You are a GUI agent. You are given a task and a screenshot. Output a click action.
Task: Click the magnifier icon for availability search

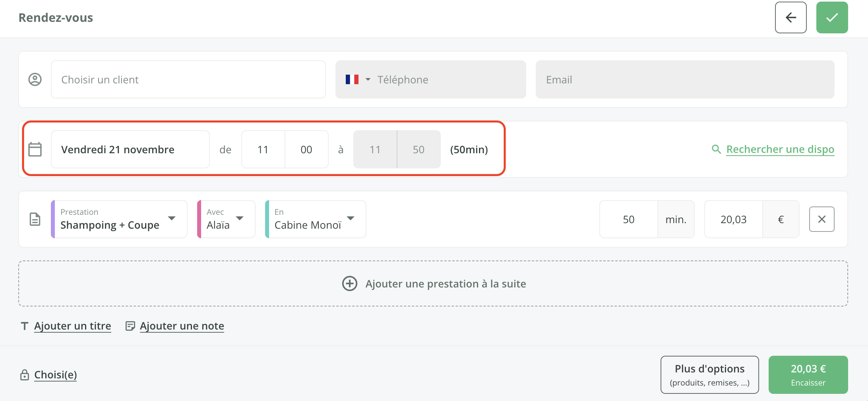(716, 149)
